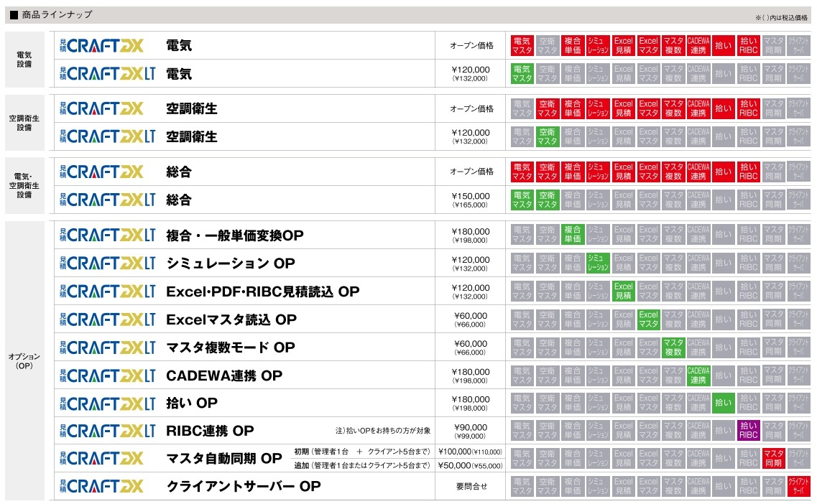Click the green 拾い badge in 拾い OP row

723,403
